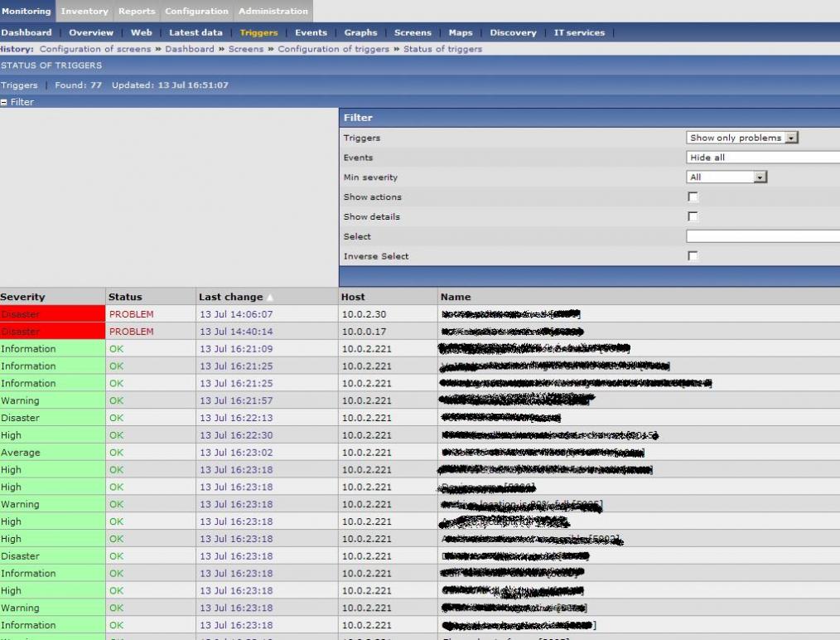Sort table by Name column header
The image size is (840, 640).
[456, 297]
